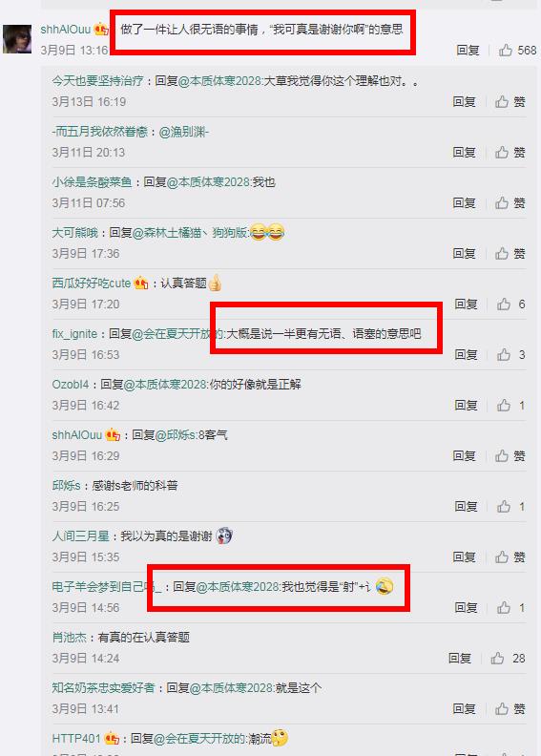
Task: Open 肖池杰's user profile link
Action: tap(69, 638)
